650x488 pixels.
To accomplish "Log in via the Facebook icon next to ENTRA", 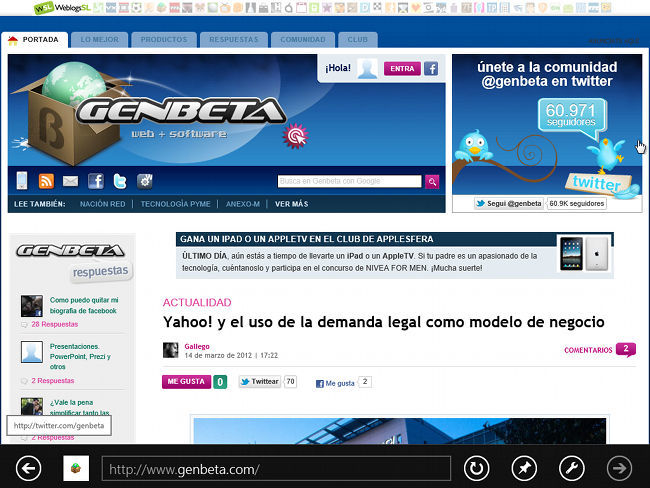I will pos(431,68).
